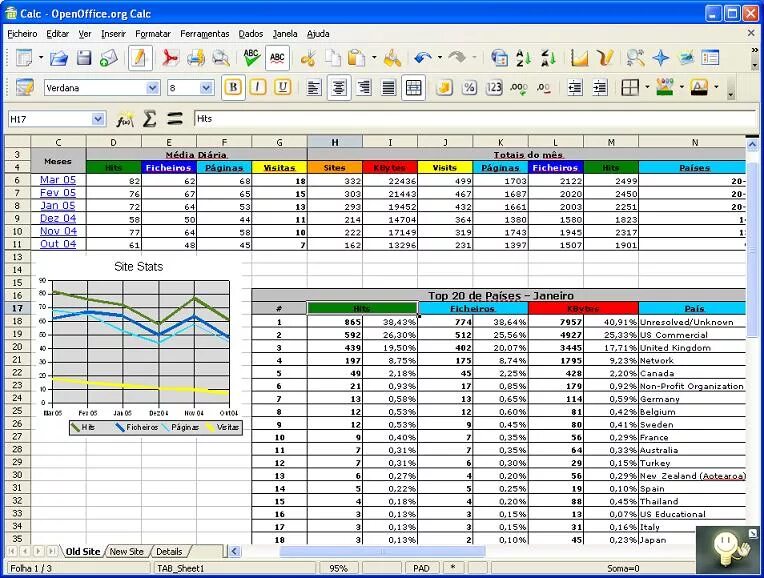Send document as e-mail icon
Screen dimensions: 764x578
[x=109, y=58]
